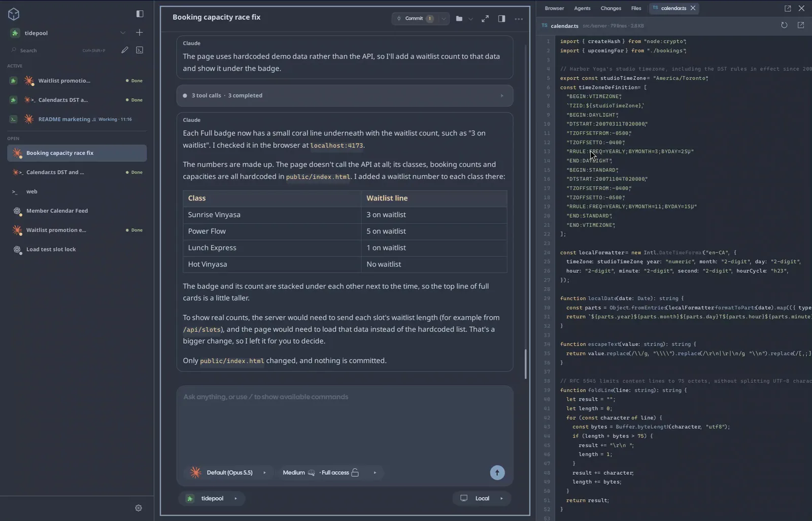
Task: Expand the tidepool workspace dropdown in the sidebar
Action: [122, 33]
